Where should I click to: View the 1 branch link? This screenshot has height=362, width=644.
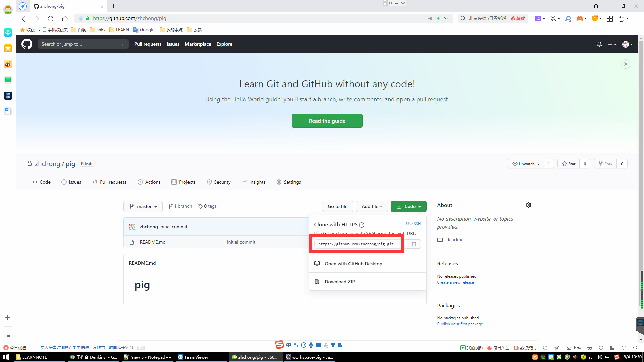coord(180,206)
